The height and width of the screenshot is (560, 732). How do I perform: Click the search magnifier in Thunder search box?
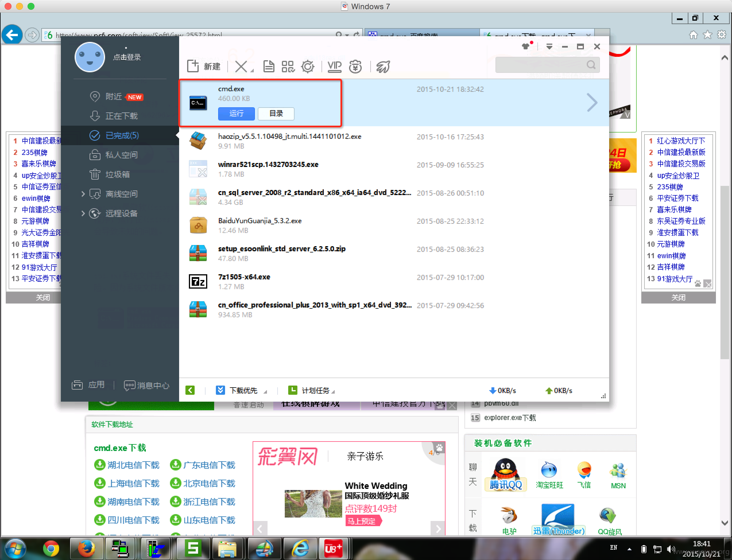tap(591, 65)
